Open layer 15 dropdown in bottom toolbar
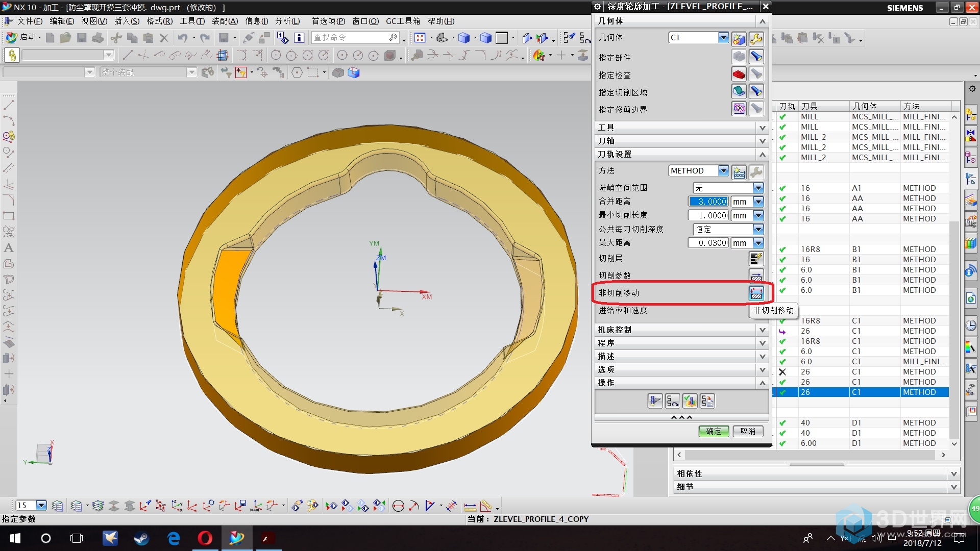Screen dimensions: 980x551 (41, 506)
